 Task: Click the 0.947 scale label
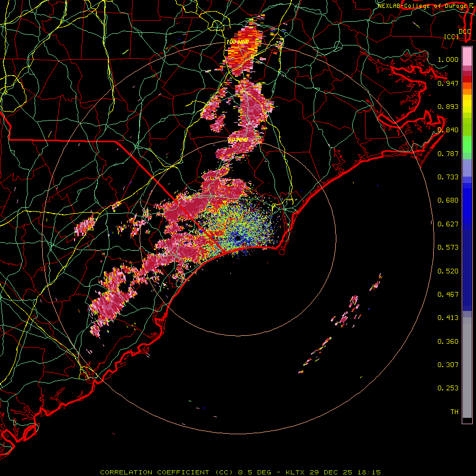click(x=448, y=83)
